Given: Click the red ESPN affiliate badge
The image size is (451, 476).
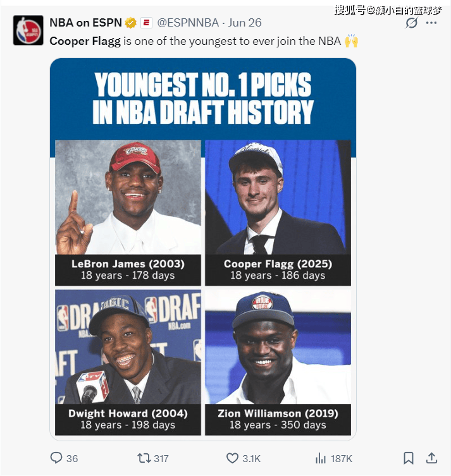Looking at the screenshot, I should 146,23.
